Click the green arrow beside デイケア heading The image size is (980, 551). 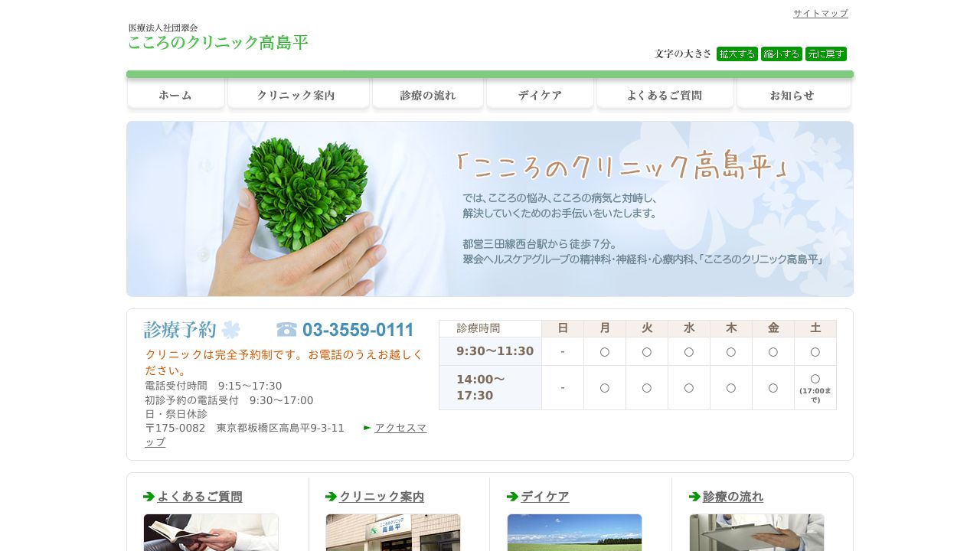[x=513, y=497]
